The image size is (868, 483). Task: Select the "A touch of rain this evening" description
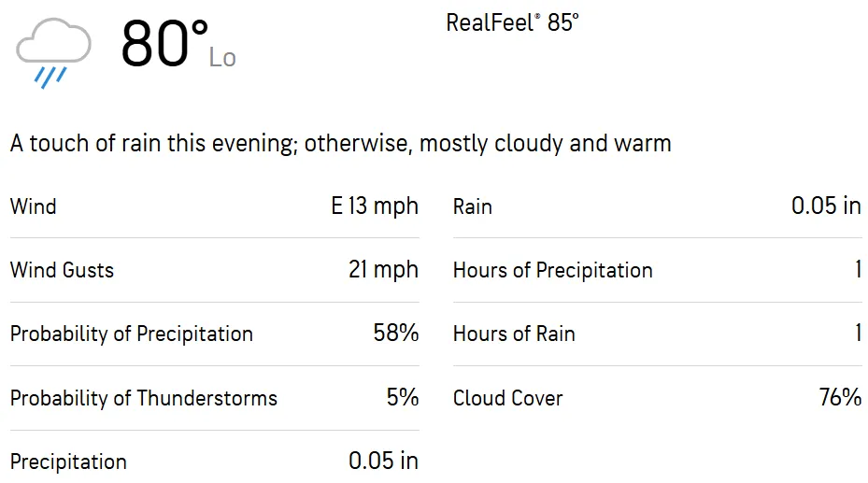click(340, 144)
